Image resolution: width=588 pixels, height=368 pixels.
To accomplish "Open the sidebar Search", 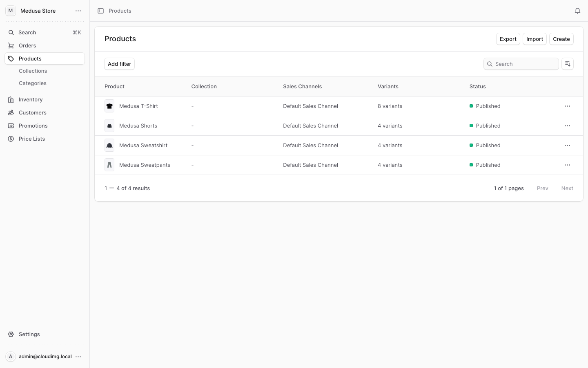I will [45, 32].
